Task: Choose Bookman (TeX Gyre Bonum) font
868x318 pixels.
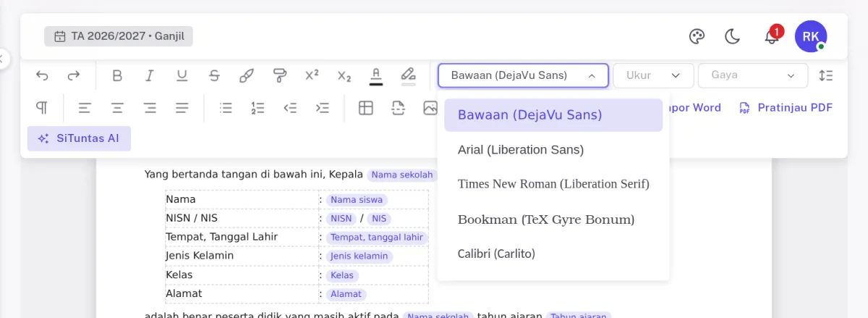Action: 553,219
